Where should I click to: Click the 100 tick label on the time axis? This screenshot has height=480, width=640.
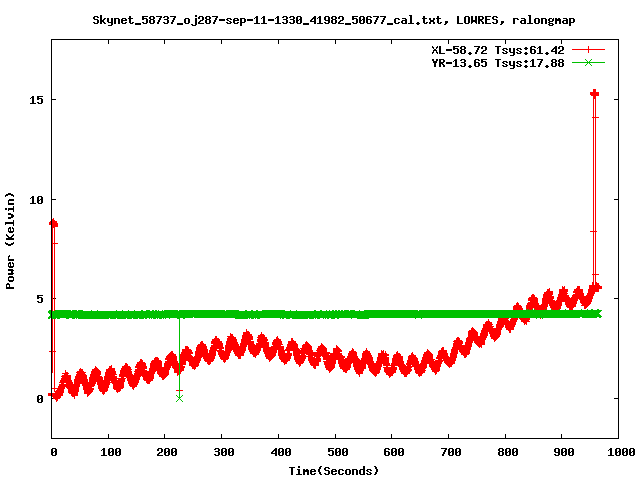[109, 452]
